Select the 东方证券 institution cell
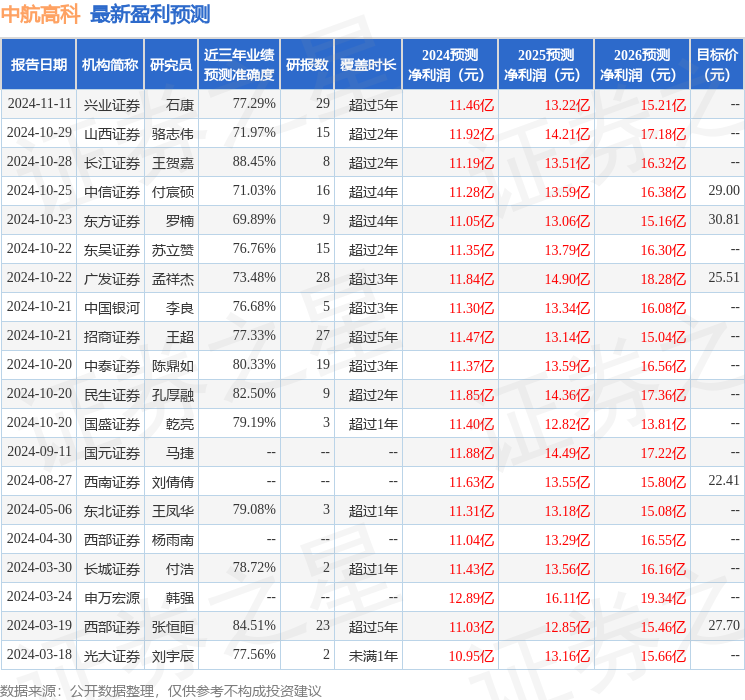 pos(112,221)
